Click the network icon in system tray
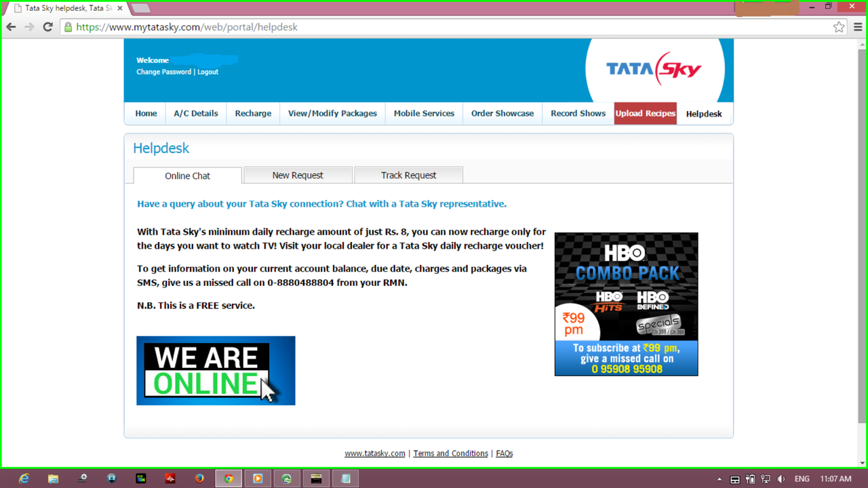Viewport: 868px width, 488px height. [766, 479]
